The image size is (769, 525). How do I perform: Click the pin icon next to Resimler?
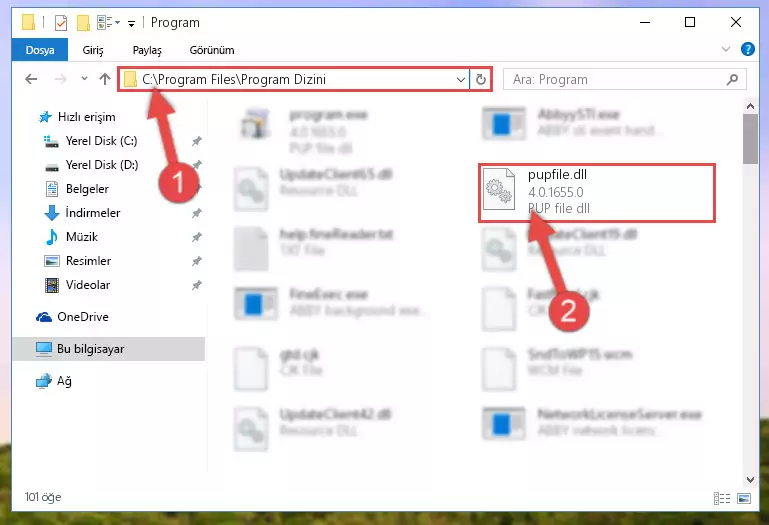coord(197,261)
